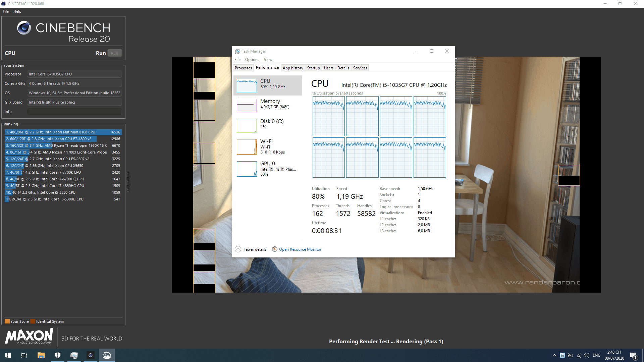Screen dimensions: 644x362
Task: Select Xeon E5-2697 v2 ranking row
Action: [63, 159]
